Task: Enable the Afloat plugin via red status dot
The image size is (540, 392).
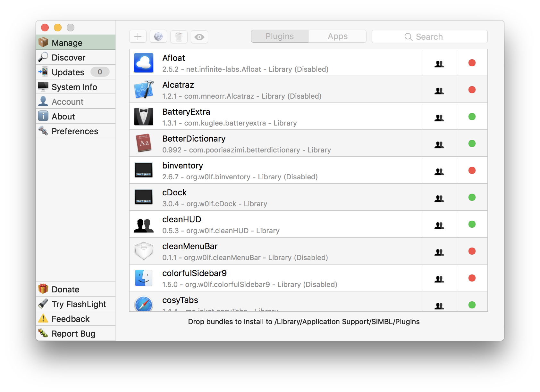Action: [x=472, y=63]
